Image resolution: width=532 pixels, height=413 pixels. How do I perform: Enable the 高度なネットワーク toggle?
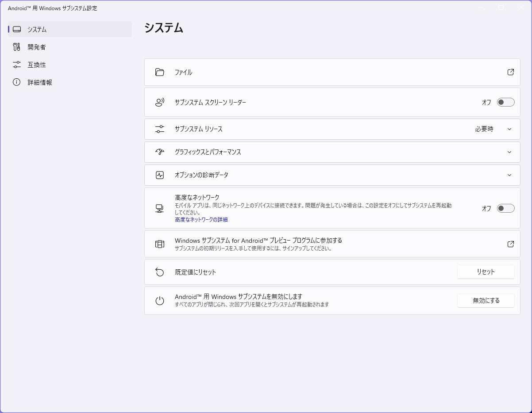click(x=506, y=208)
